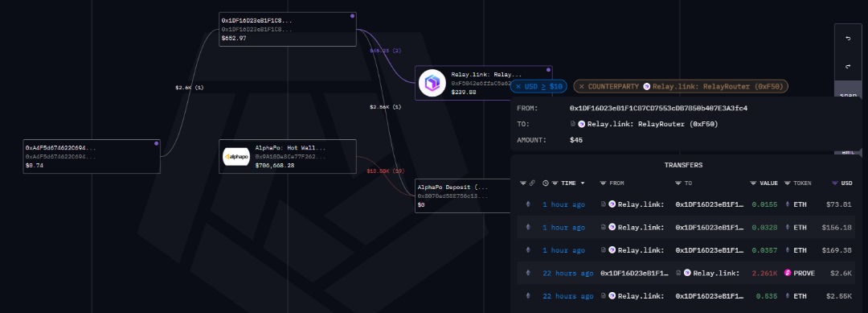Click the purple dot on 0xA4F5d674622C694 node
The width and height of the screenshot is (868, 313).
click(157, 143)
